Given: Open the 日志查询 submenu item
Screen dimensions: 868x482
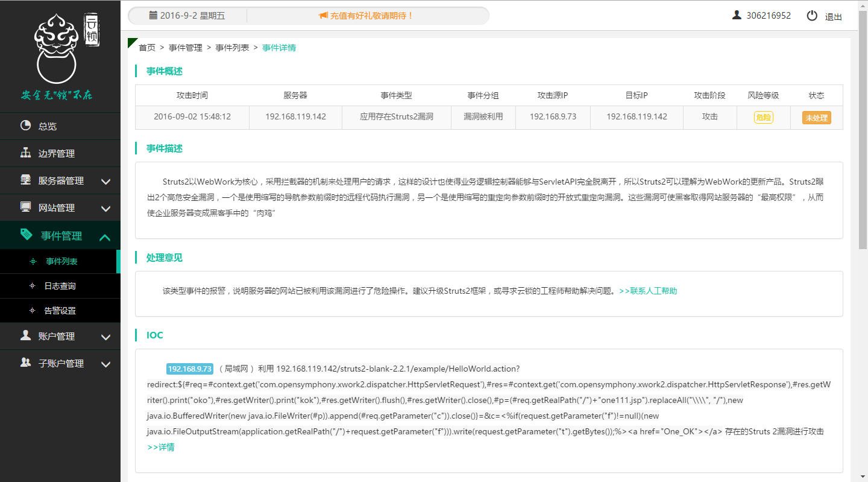Looking at the screenshot, I should click(60, 286).
